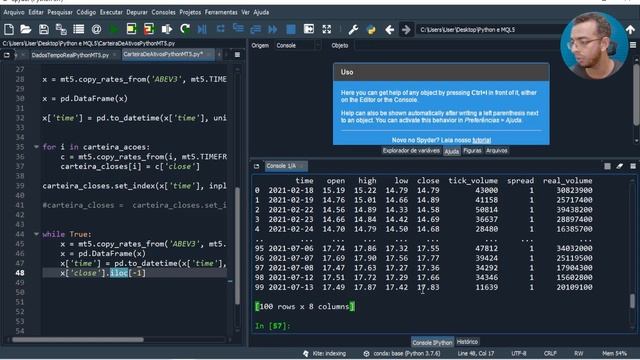This screenshot has height=360, width=640.
Task: Open the Ferramentas menu
Action: click(x=221, y=12)
